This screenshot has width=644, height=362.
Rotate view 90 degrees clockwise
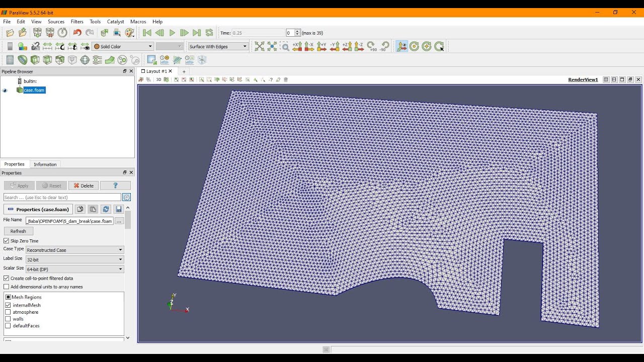pos(372,46)
